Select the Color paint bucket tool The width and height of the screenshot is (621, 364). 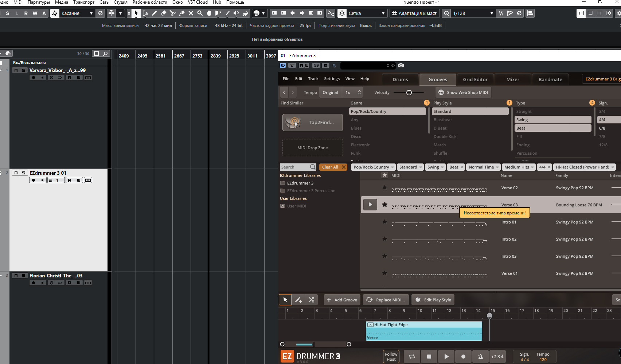coord(245,13)
